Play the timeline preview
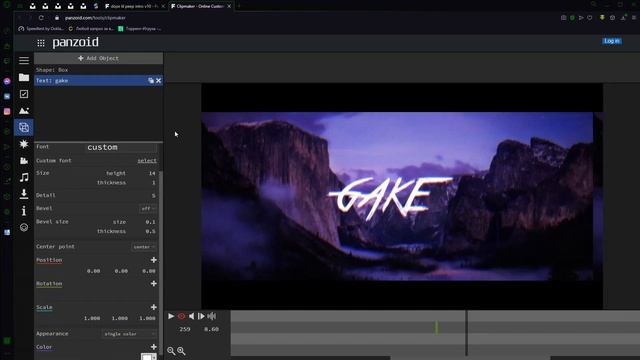 [171, 316]
